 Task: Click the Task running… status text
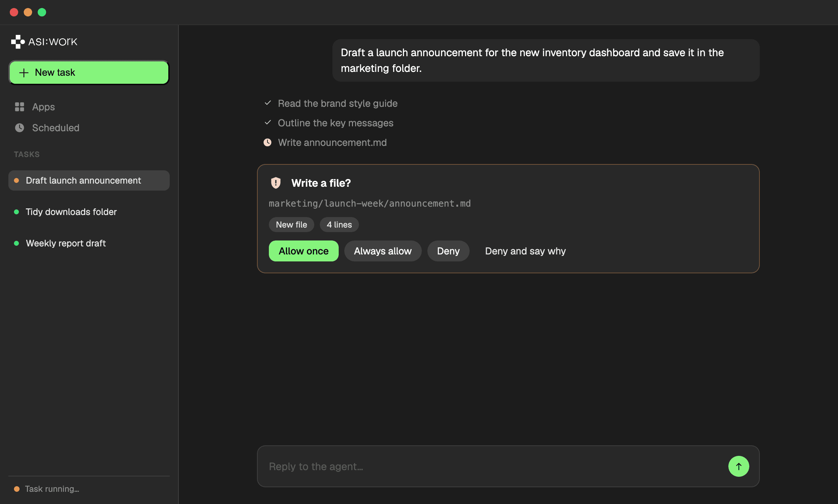click(52, 489)
